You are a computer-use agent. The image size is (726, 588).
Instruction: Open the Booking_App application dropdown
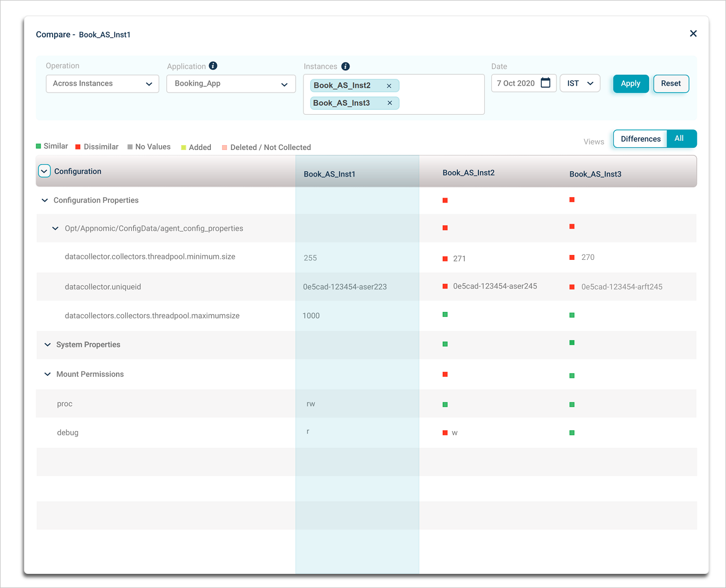coord(231,83)
